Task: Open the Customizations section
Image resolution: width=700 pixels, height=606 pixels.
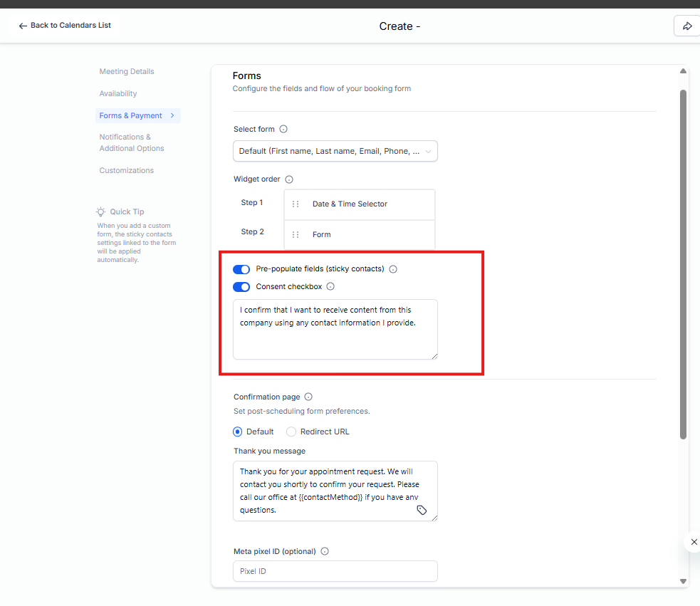Action: 127,170
